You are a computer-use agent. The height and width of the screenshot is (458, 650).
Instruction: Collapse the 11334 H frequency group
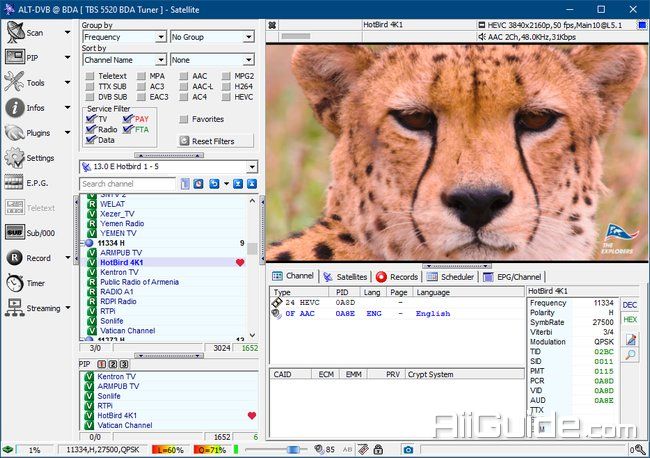click(x=82, y=243)
